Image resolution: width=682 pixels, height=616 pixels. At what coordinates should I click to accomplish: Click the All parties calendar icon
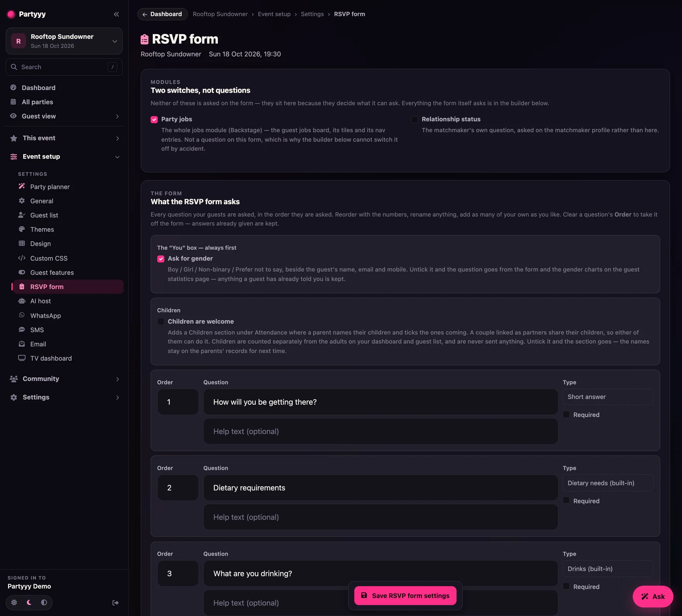coord(13,102)
